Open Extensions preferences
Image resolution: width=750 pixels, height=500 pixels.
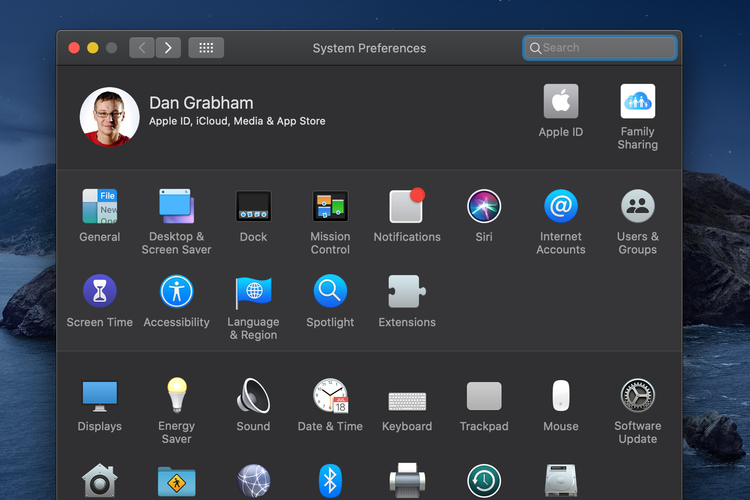pyautogui.click(x=407, y=291)
